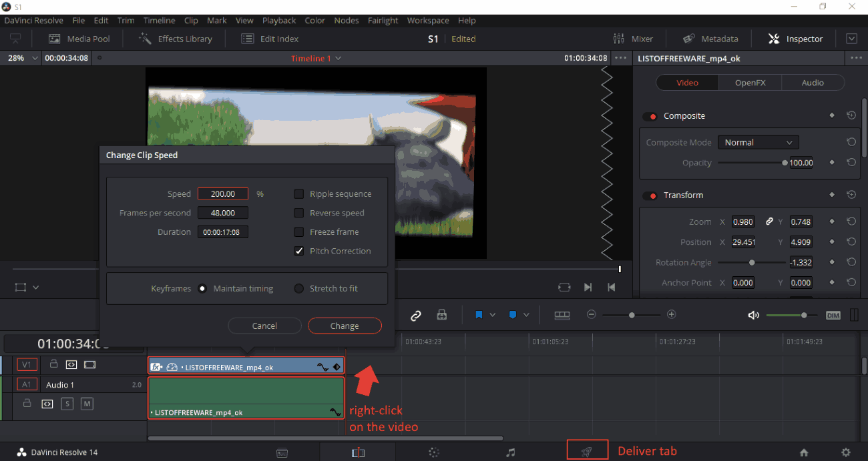Open marker color dropdown arrow
The height and width of the screenshot is (461, 868).
tap(526, 315)
